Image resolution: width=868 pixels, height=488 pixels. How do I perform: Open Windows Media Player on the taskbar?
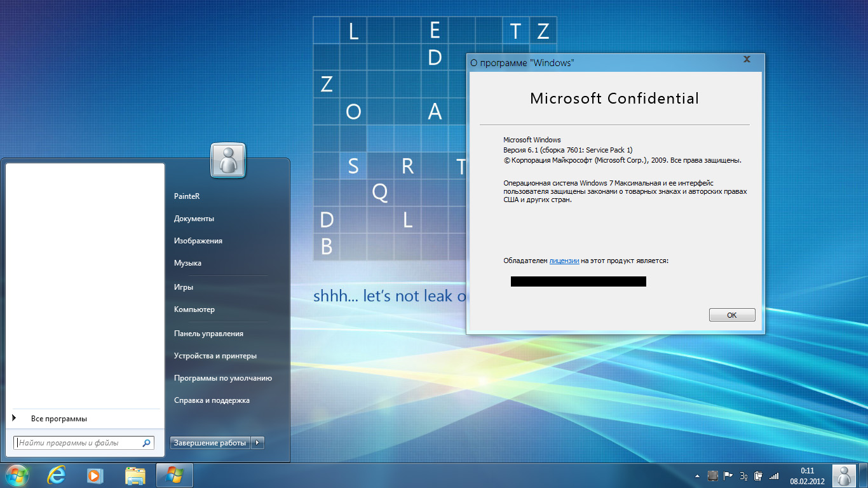pos(95,475)
